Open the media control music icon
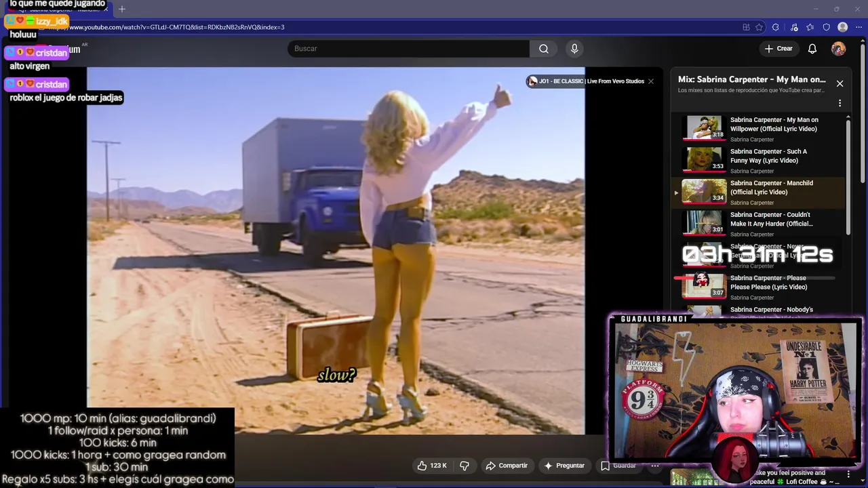Image resolution: width=868 pixels, height=488 pixels. (794, 27)
